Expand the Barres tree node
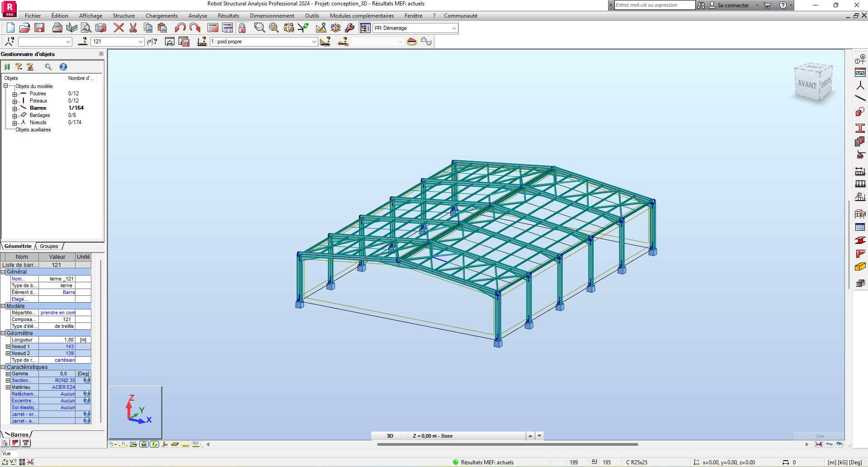The width and height of the screenshot is (868, 467). point(14,108)
